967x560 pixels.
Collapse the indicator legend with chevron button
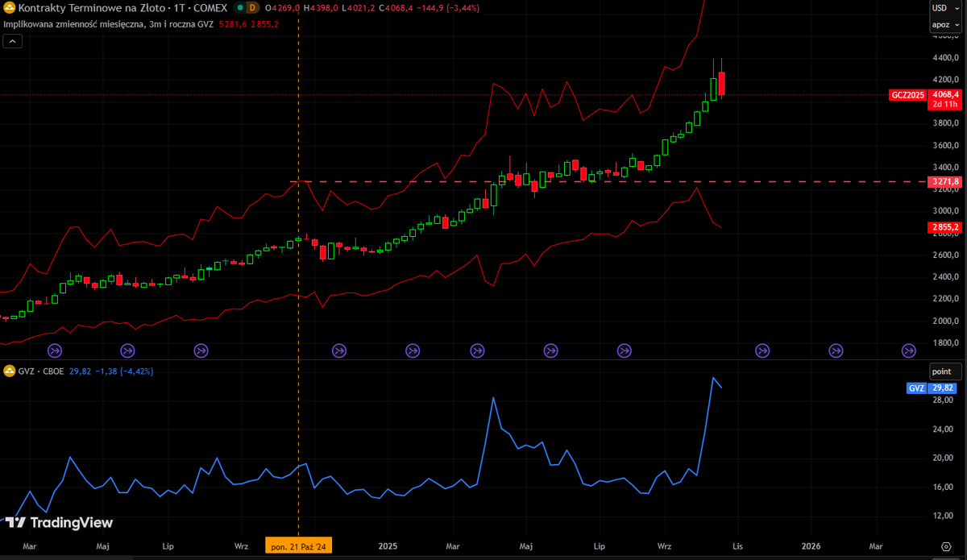coord(12,41)
